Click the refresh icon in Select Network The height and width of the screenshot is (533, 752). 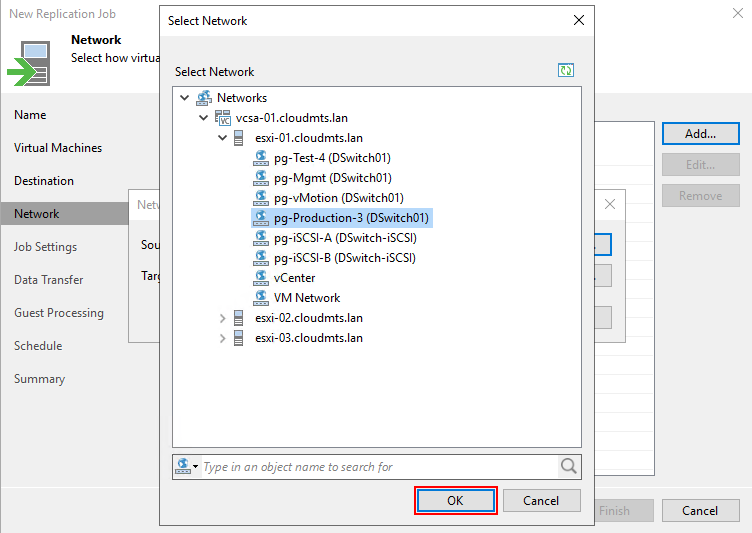coord(567,71)
